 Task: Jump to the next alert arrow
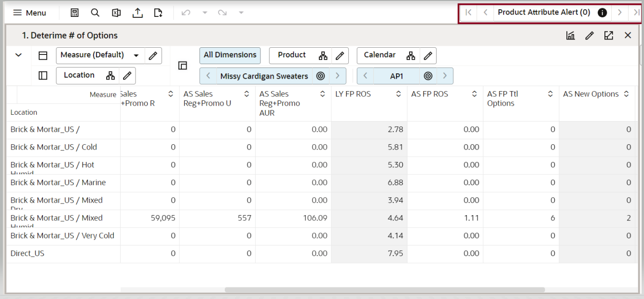point(620,13)
